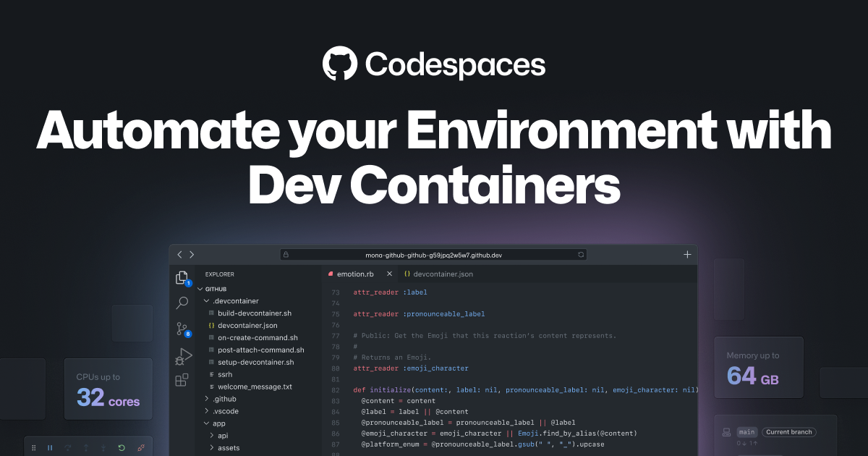Click the Current branch pill next to main
The width and height of the screenshot is (868, 456).
(788, 432)
